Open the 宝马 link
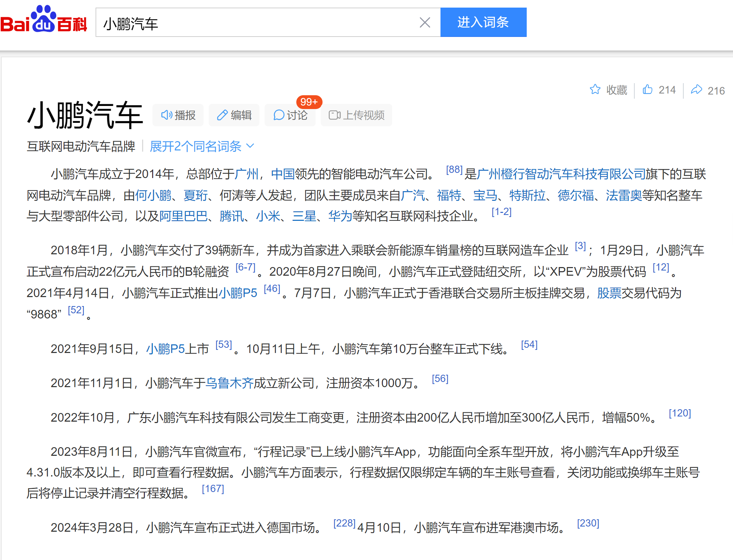Screen dimensions: 733x560 point(485,195)
